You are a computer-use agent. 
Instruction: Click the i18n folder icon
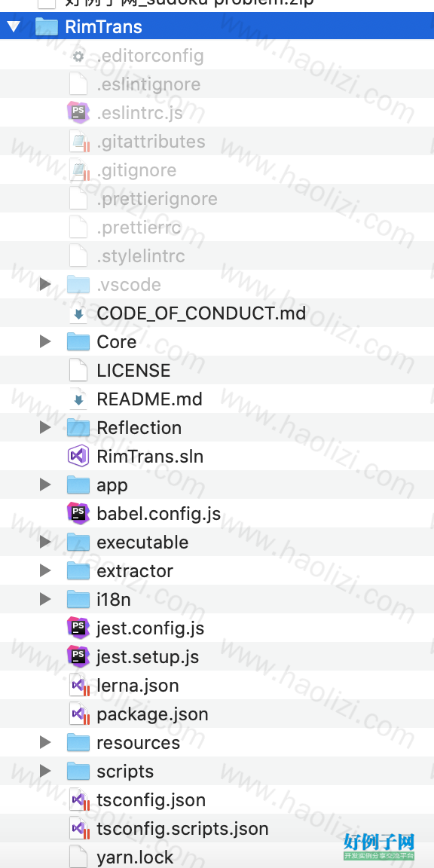pos(78,600)
